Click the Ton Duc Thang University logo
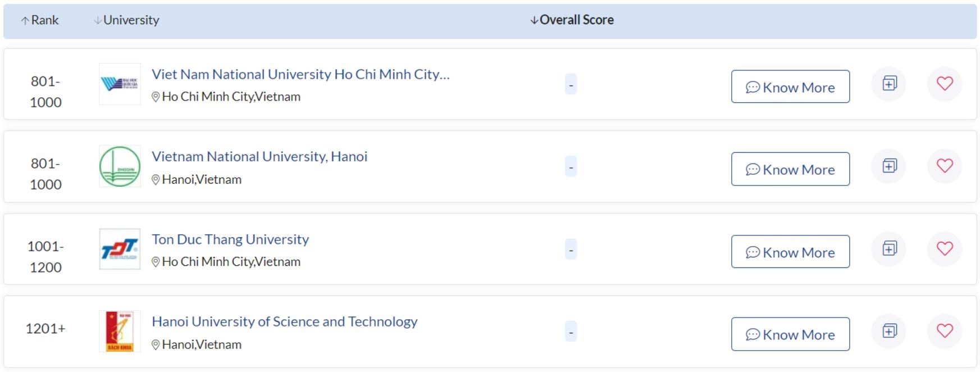The width and height of the screenshot is (980, 372). (120, 249)
